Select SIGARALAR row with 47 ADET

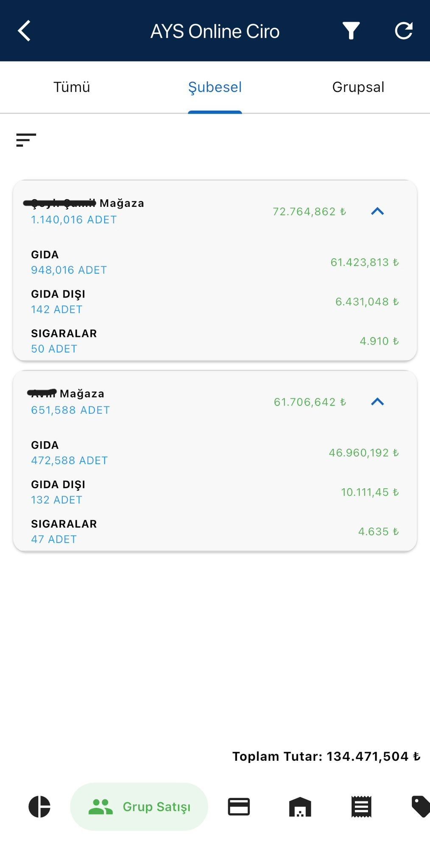pyautogui.click(x=215, y=531)
